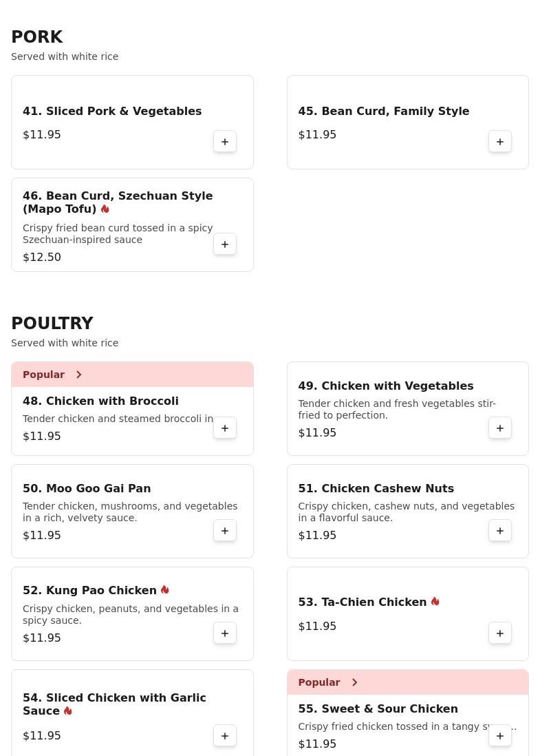Add Moo Goo Gai Pan to order
This screenshot has height=756, width=540.
click(225, 531)
